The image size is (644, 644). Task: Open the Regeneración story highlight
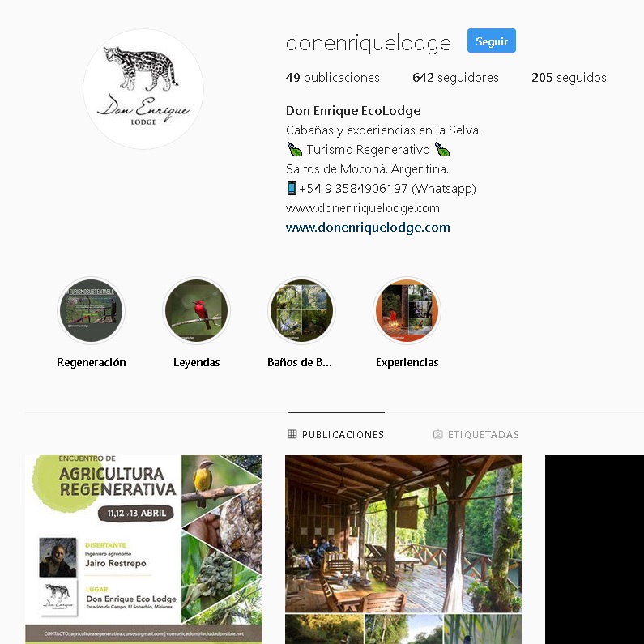point(92,310)
